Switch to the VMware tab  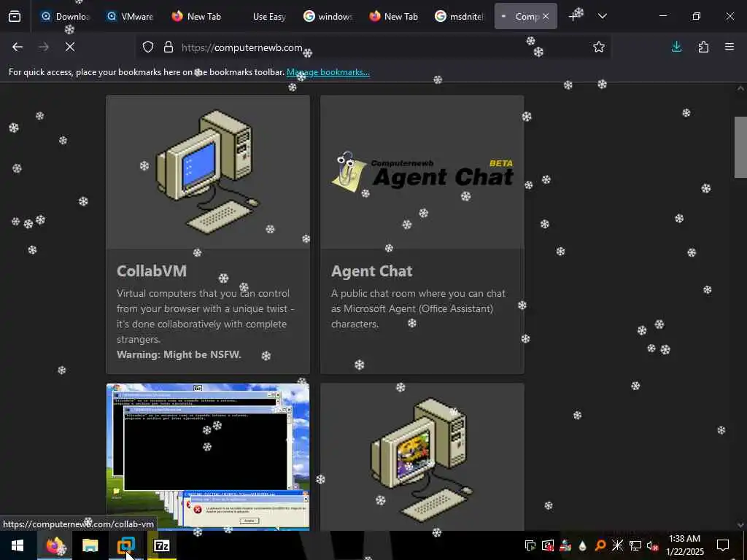pos(130,16)
